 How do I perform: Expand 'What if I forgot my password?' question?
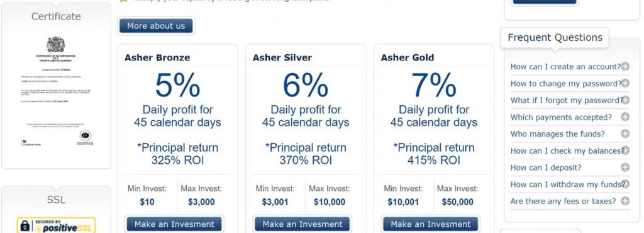pos(567,100)
